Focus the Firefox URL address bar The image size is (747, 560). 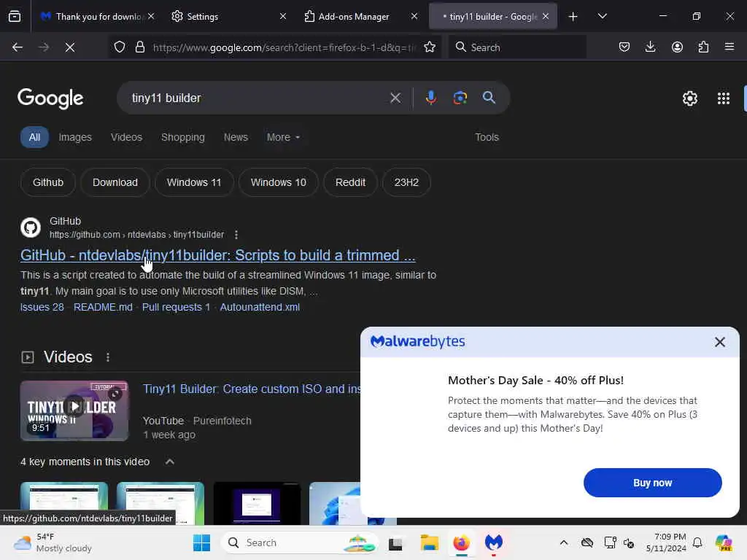(284, 47)
